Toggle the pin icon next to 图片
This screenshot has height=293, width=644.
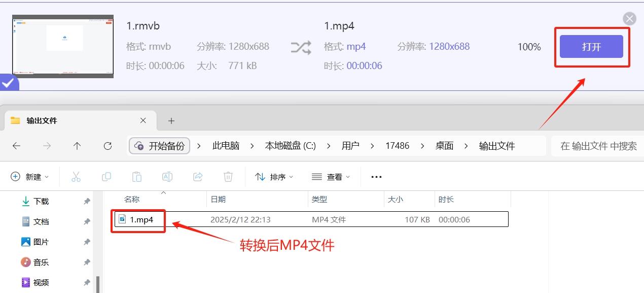(86, 242)
